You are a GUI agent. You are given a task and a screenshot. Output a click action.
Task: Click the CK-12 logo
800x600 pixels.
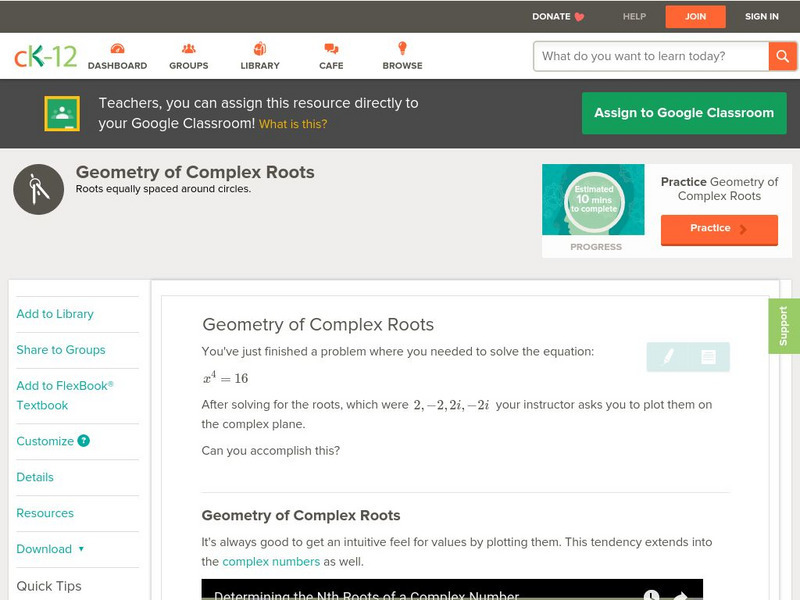(x=45, y=56)
